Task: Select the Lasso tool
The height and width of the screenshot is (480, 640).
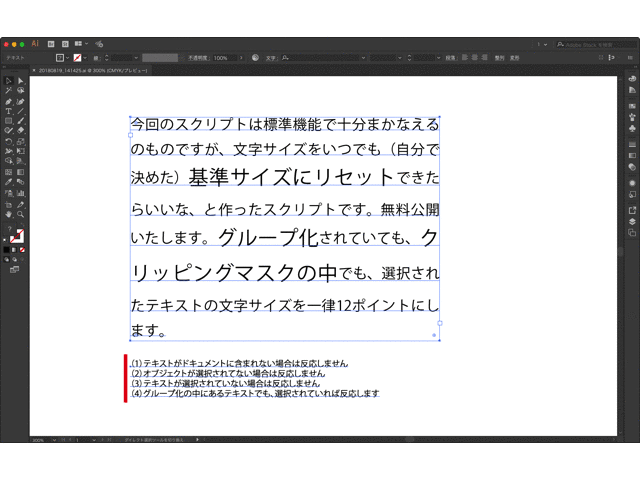Action: (20, 91)
